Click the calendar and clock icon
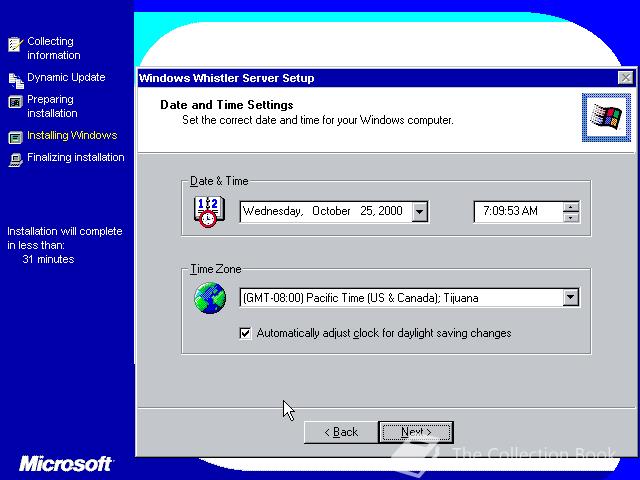 (x=209, y=211)
